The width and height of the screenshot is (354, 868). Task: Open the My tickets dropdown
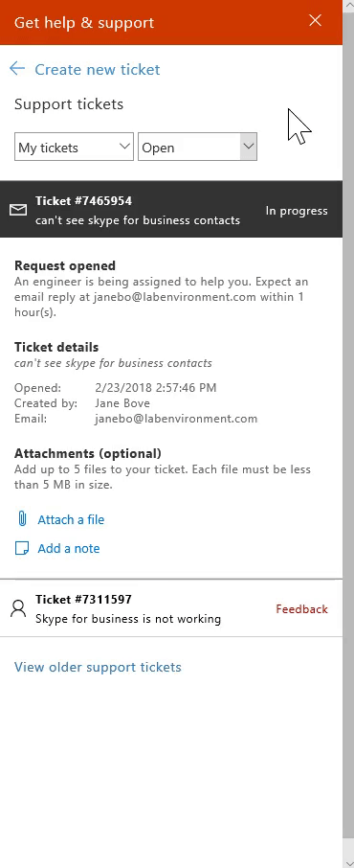[74, 147]
